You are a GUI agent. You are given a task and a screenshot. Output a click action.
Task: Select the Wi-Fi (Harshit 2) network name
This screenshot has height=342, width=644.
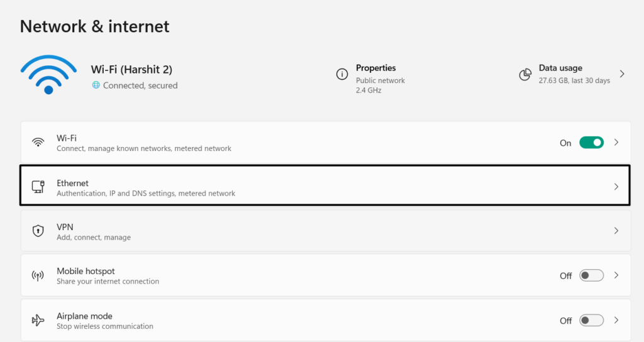131,70
